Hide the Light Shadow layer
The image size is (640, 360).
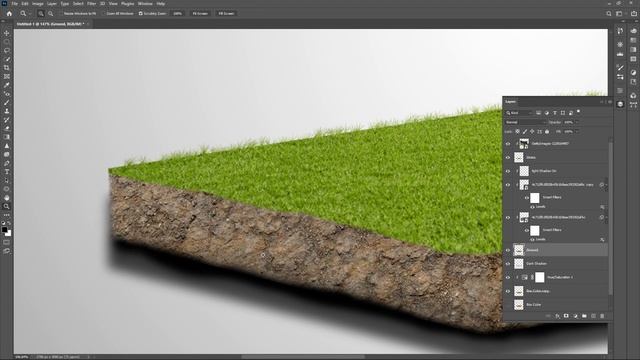click(x=508, y=171)
